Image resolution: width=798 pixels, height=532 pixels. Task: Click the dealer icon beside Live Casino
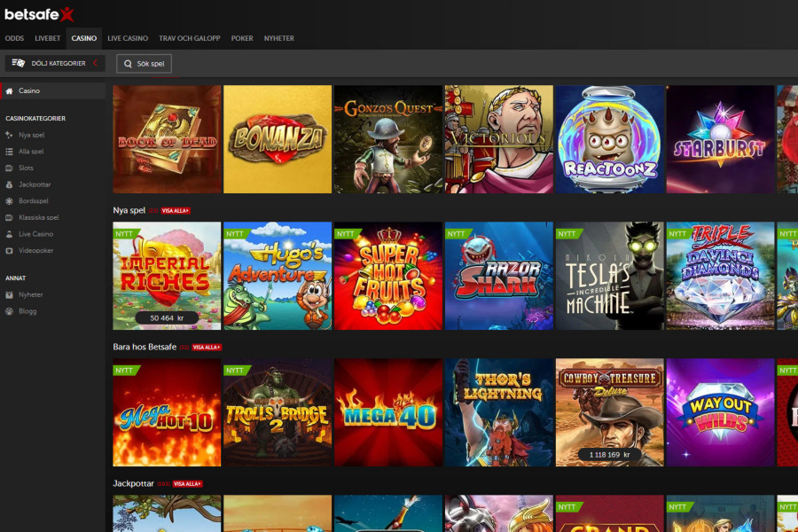9,234
